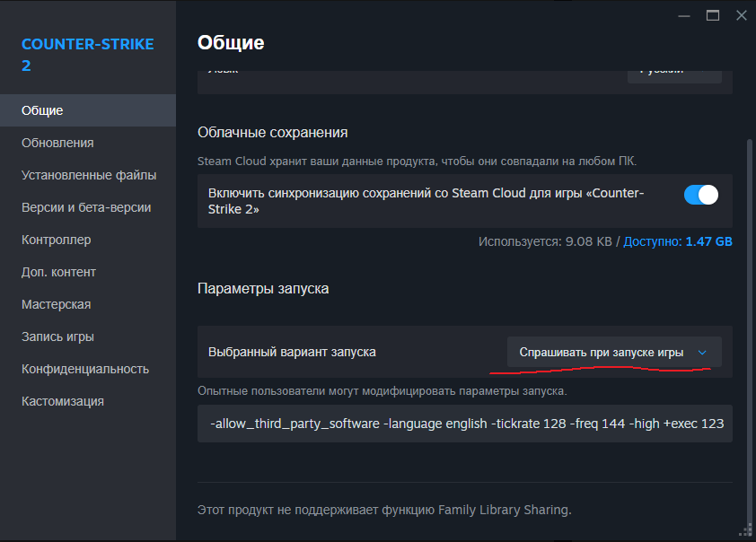Click the window resize grip in corner
The height and width of the screenshot is (542, 756).
tap(746, 531)
